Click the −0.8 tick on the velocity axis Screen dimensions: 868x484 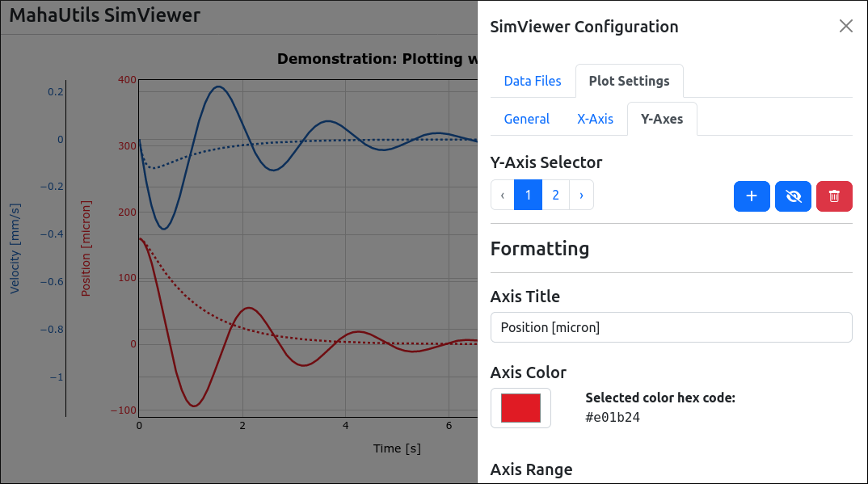click(x=52, y=329)
